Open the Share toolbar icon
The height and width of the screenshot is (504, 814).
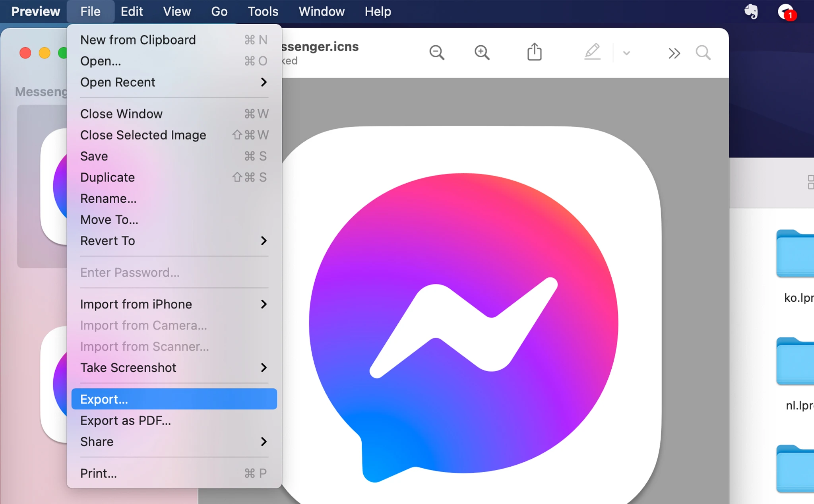pyautogui.click(x=534, y=52)
